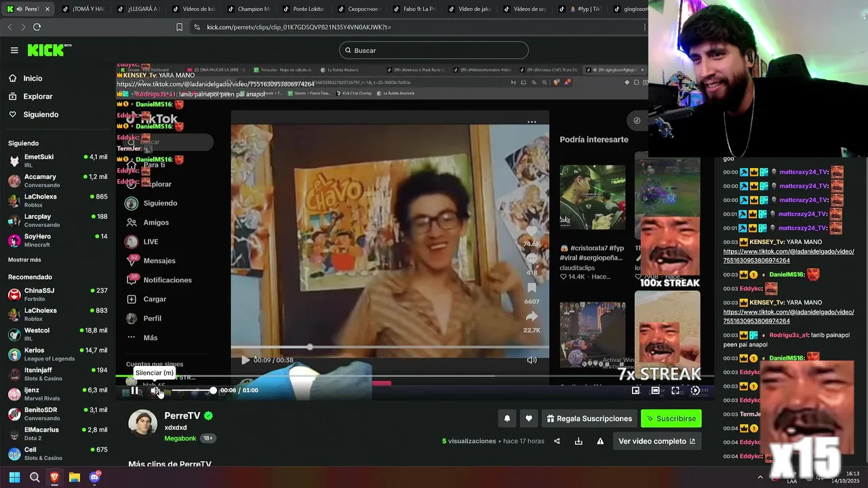Open Accamary channel in sidebar
This screenshot has height=488, width=868.
coord(58,181)
